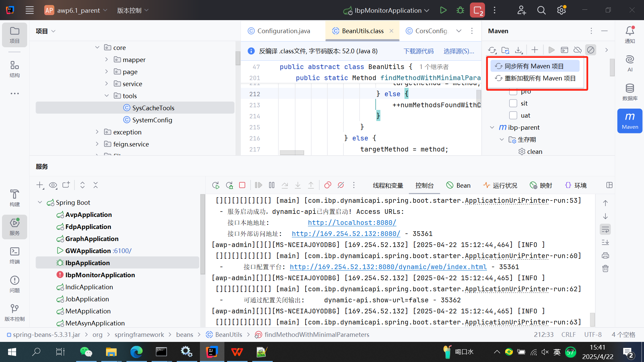
Task: Click Maven download sources icon
Action: tap(519, 50)
